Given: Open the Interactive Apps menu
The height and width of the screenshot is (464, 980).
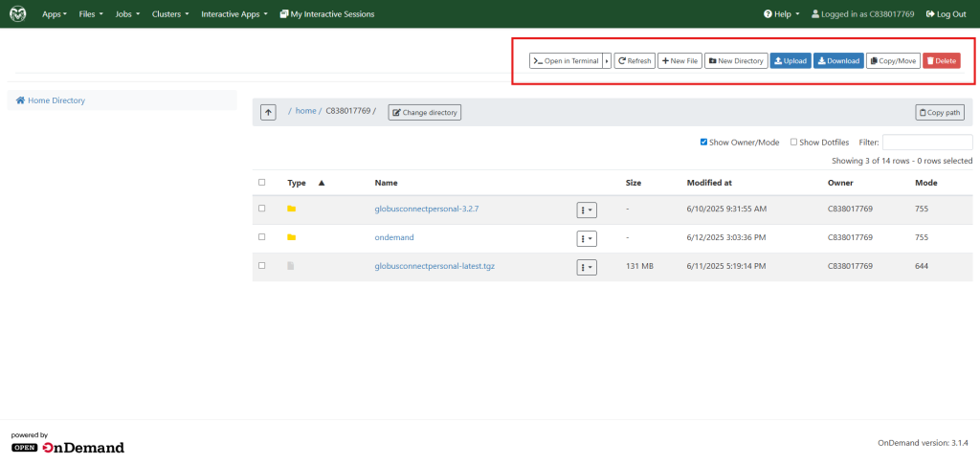Looking at the screenshot, I should 234,14.
